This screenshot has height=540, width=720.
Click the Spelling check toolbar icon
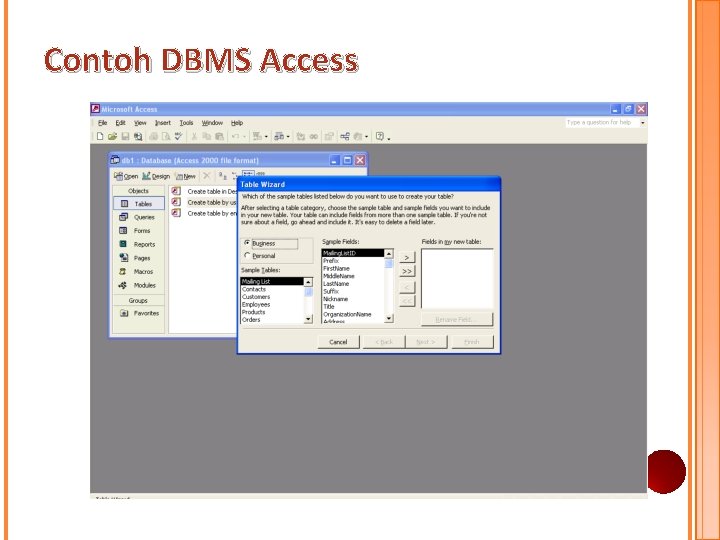click(x=179, y=136)
